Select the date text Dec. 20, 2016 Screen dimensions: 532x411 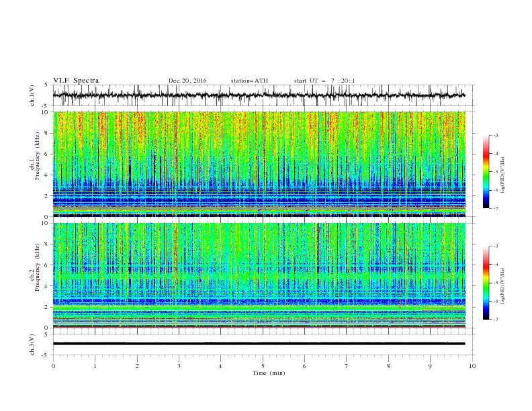pos(187,81)
